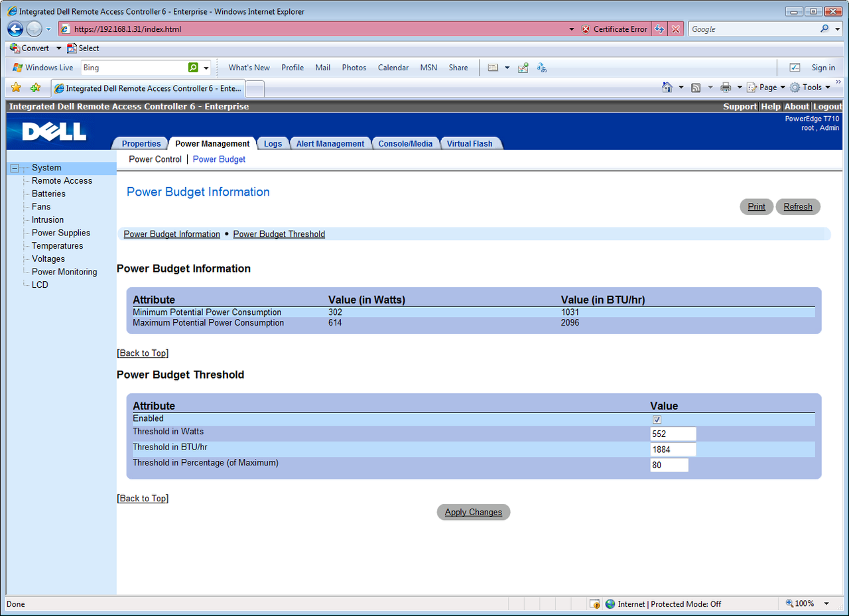Click the Support link
The width and height of the screenshot is (849, 616).
click(x=740, y=107)
